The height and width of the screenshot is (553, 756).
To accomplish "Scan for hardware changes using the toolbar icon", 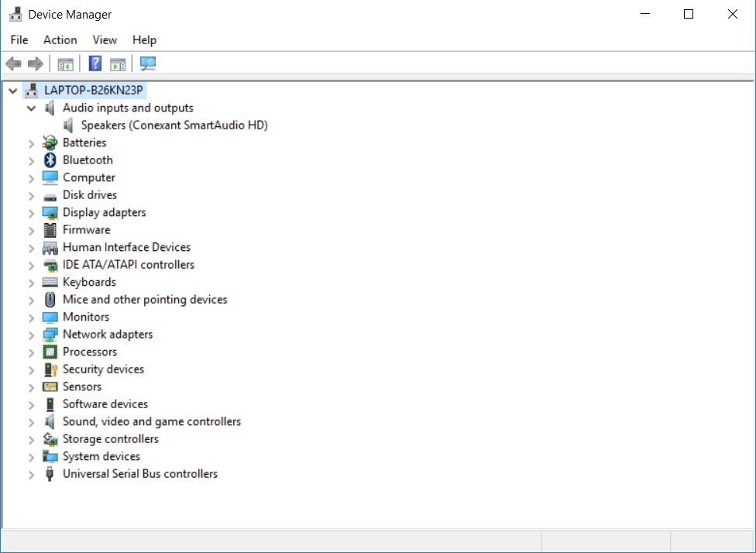I will [x=147, y=64].
